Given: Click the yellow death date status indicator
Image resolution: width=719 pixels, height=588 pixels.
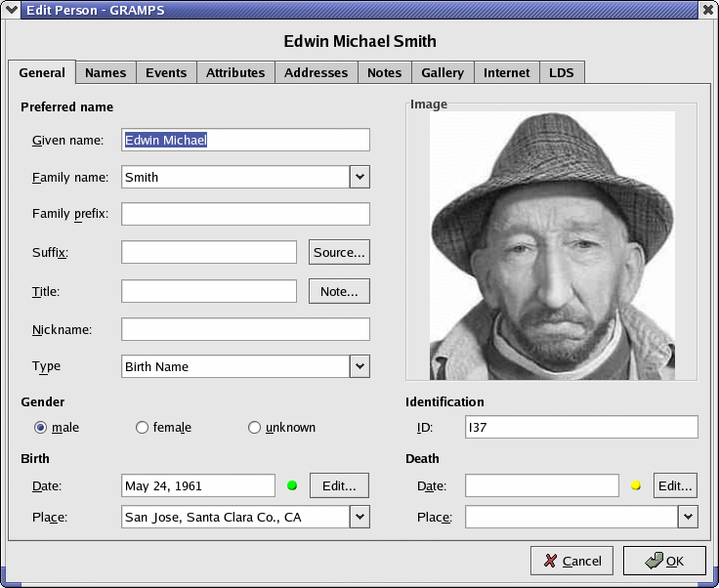Looking at the screenshot, I should 636,485.
